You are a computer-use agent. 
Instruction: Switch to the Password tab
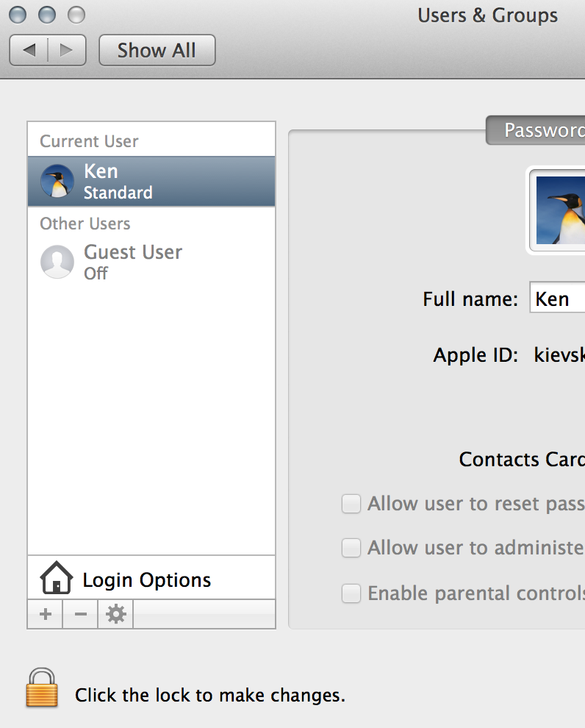541,131
